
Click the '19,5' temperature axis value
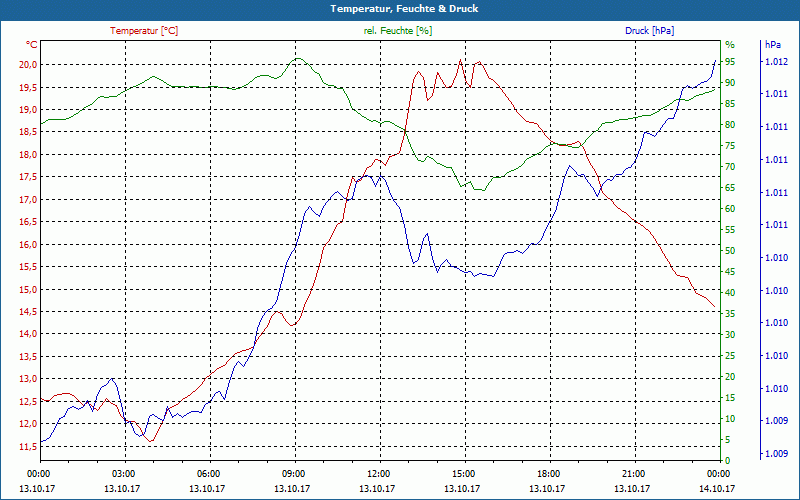tap(28, 87)
